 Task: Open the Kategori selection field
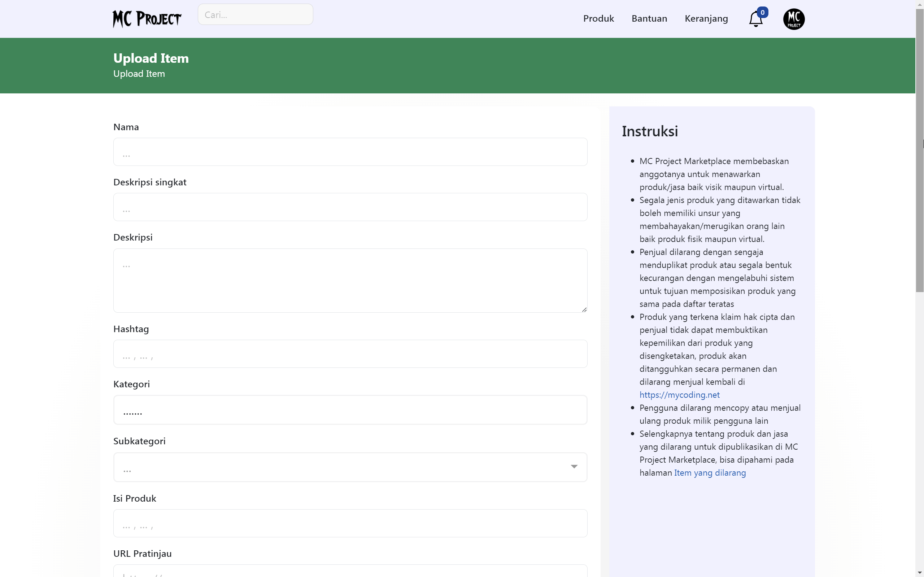(350, 409)
